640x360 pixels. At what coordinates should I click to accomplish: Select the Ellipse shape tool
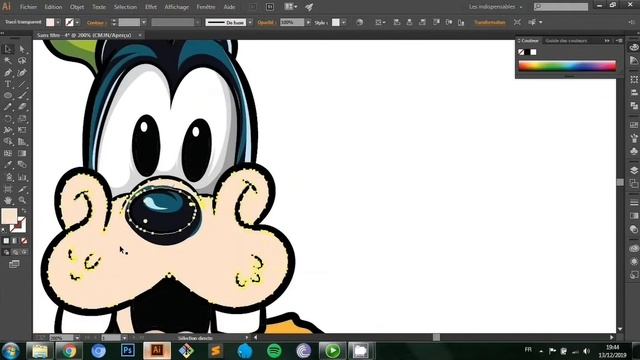tap(8, 95)
